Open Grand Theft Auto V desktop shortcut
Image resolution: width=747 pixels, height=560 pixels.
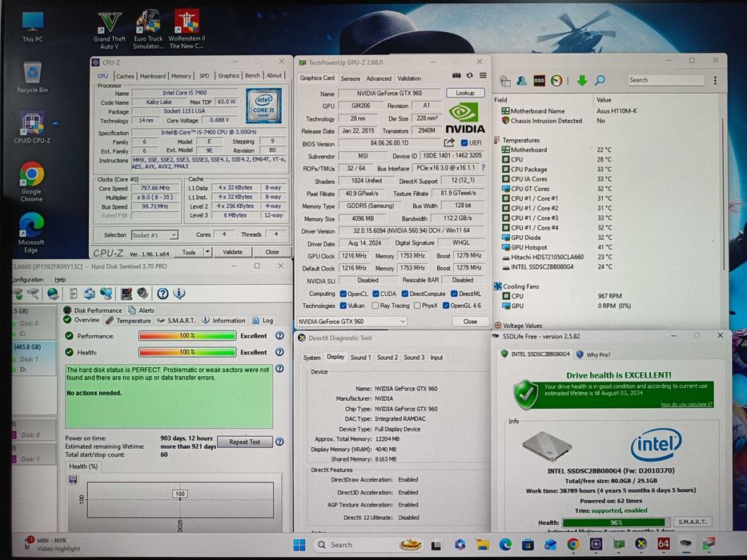pyautogui.click(x=110, y=30)
